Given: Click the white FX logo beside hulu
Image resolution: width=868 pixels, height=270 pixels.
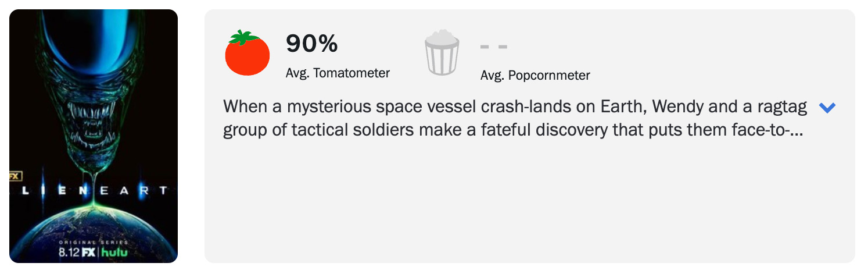Looking at the screenshot, I should click(x=88, y=253).
